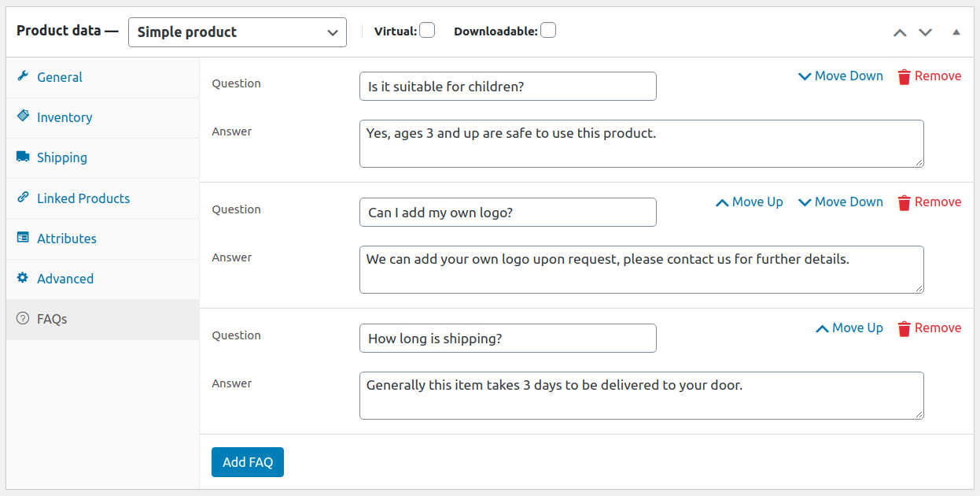Open the Linked Products tab

click(83, 198)
